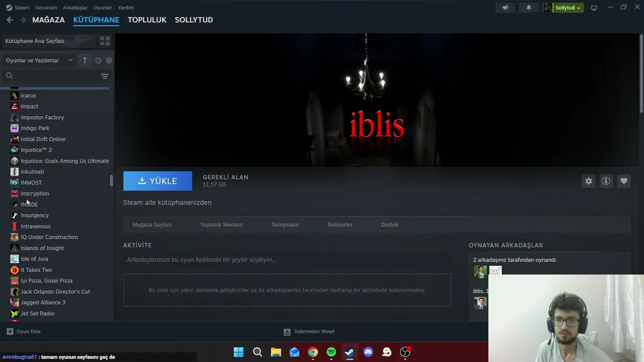The image size is (644, 362).
Task: Click Kütüphane Ana Sayfası button
Action: pos(49,41)
